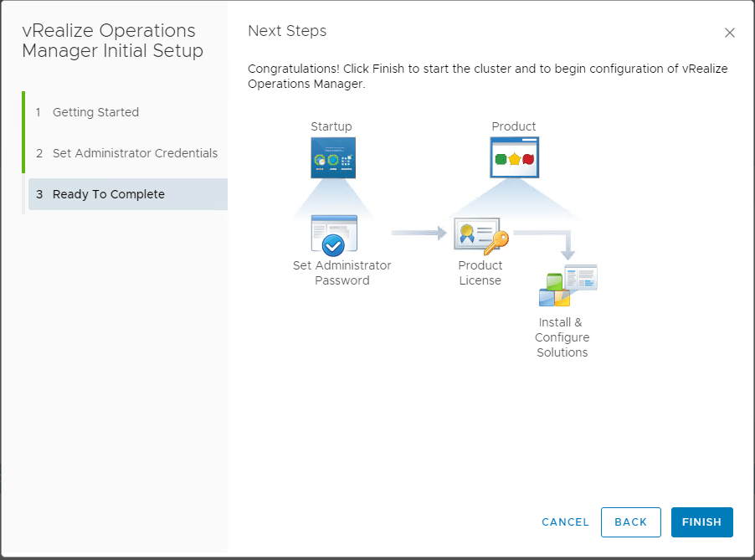Close the setup dialog with X
The image size is (755, 560).
729,33
